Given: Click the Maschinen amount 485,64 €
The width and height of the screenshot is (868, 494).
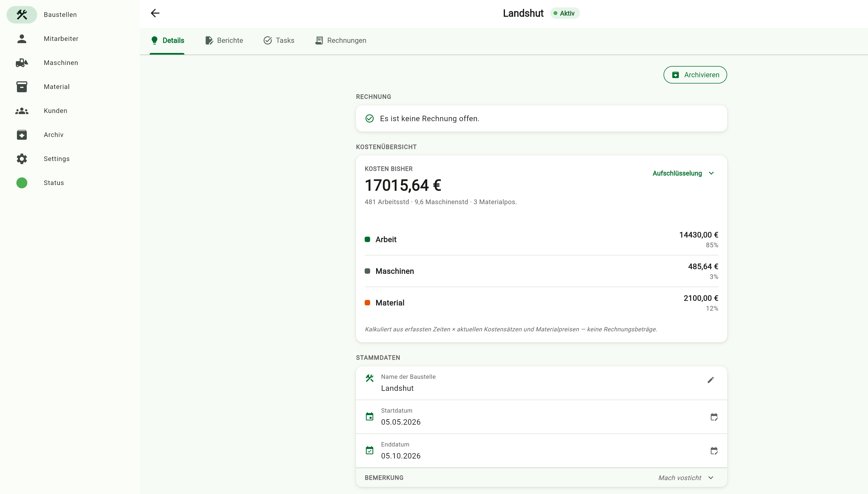Looking at the screenshot, I should [x=703, y=267].
